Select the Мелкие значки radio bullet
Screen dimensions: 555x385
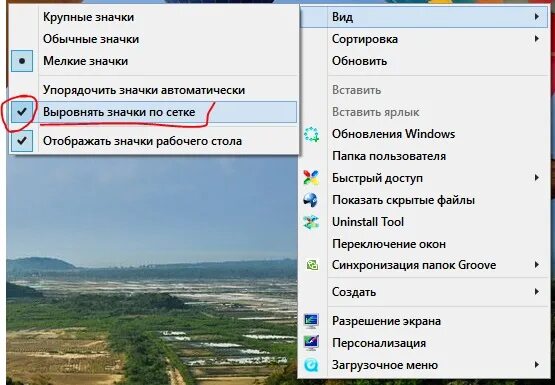tap(22, 61)
